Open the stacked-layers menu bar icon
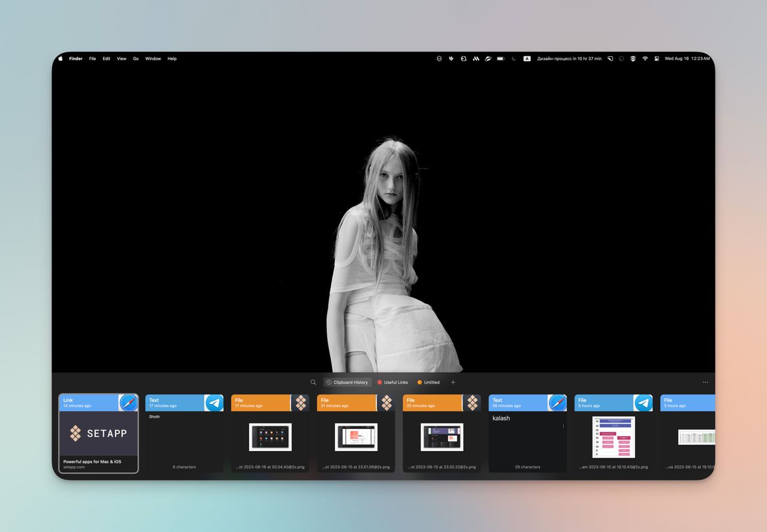The width and height of the screenshot is (767, 532). point(439,59)
